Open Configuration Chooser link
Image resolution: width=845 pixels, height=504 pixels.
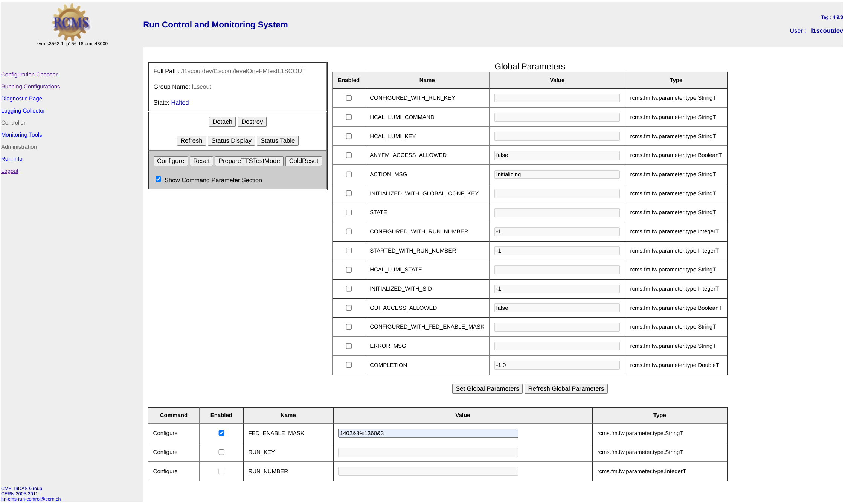pos(29,75)
